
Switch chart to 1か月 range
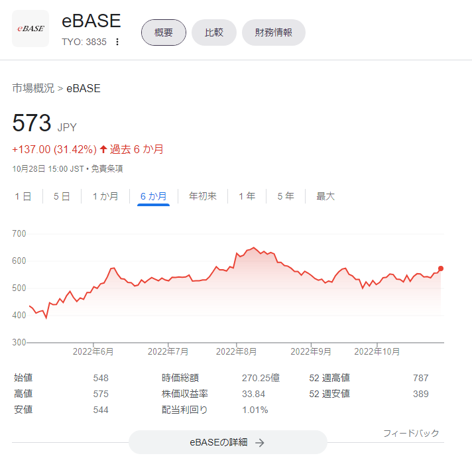pos(105,196)
